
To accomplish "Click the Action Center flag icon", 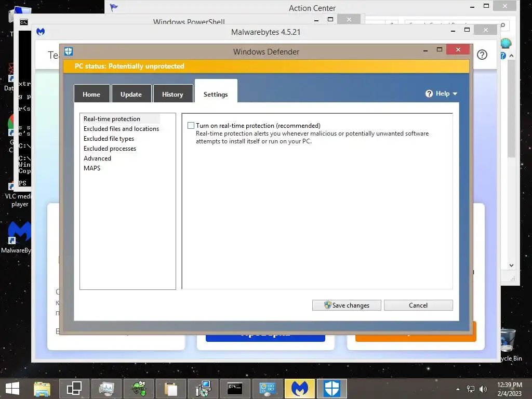I will 114,7.
